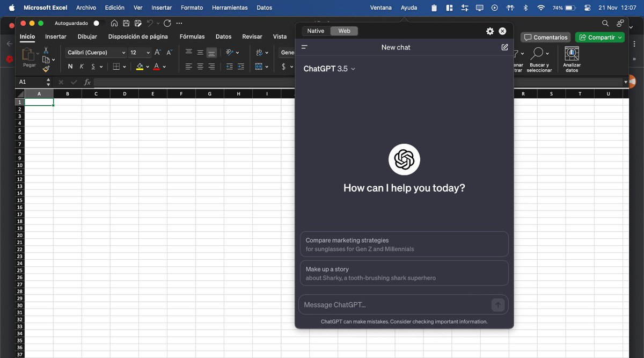
Task: Open the Fórmulas ribbon tab
Action: 192,36
